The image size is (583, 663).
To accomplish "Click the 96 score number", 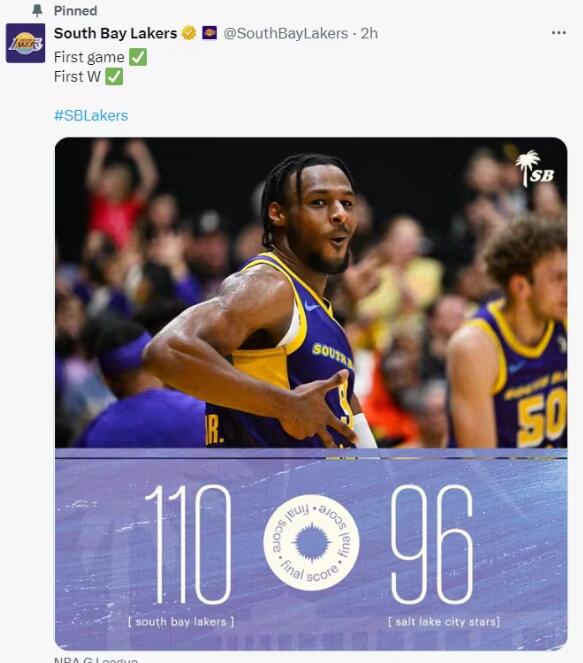I will 431,544.
